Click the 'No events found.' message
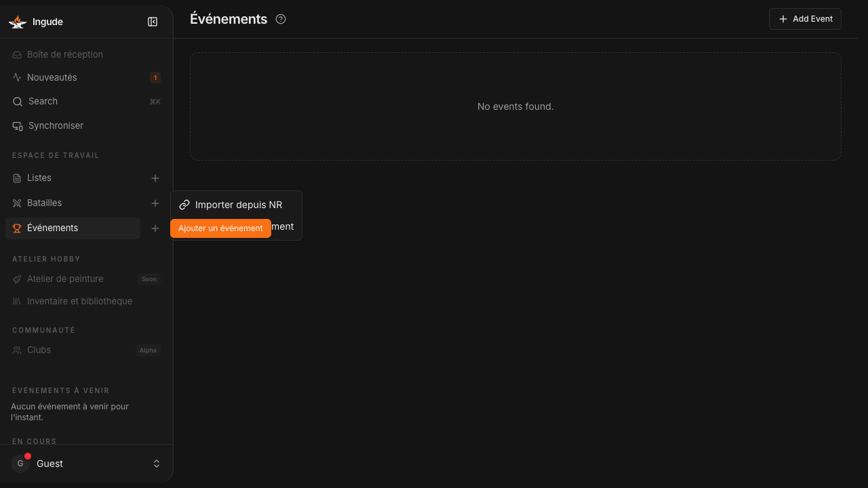The image size is (868, 488). pos(515,106)
